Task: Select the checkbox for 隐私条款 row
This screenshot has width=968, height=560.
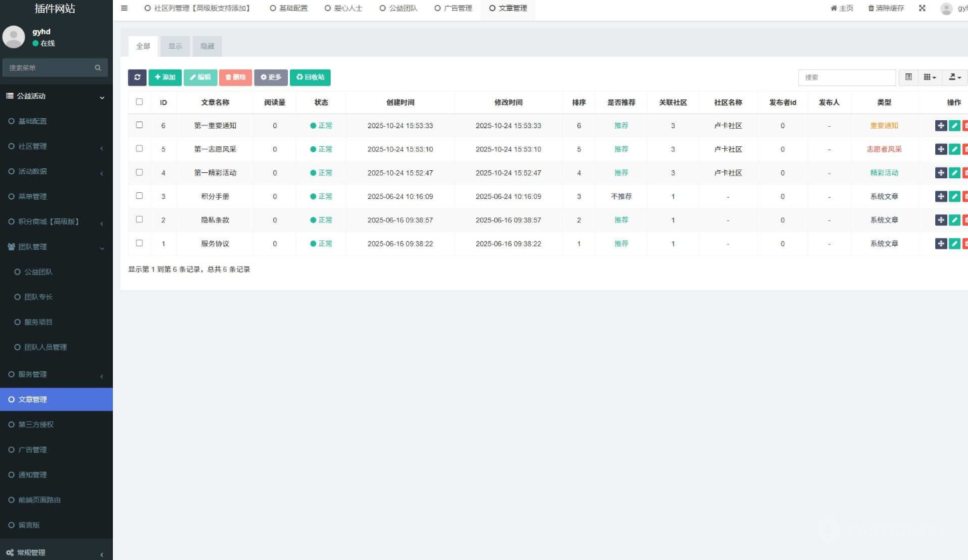Action: click(x=139, y=220)
